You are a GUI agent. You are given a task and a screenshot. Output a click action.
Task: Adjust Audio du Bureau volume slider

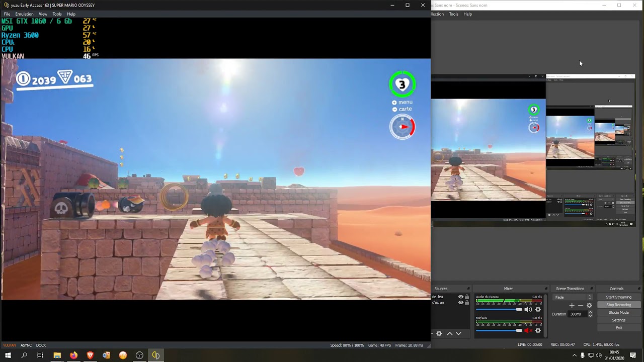[x=499, y=309]
